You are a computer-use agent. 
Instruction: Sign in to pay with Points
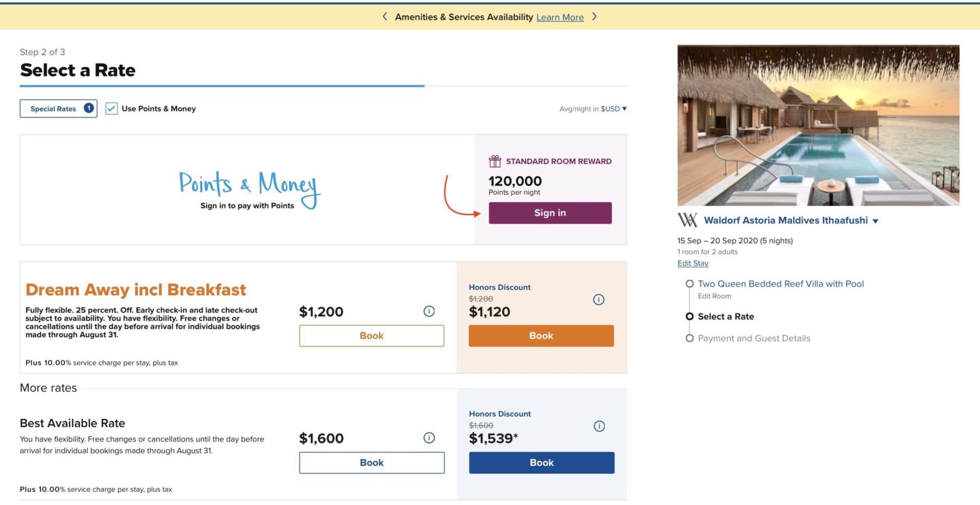click(x=550, y=213)
